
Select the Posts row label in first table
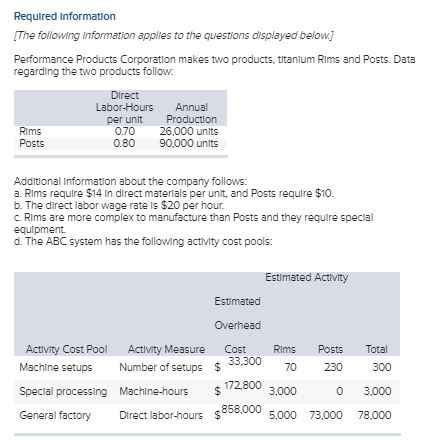coord(32,143)
